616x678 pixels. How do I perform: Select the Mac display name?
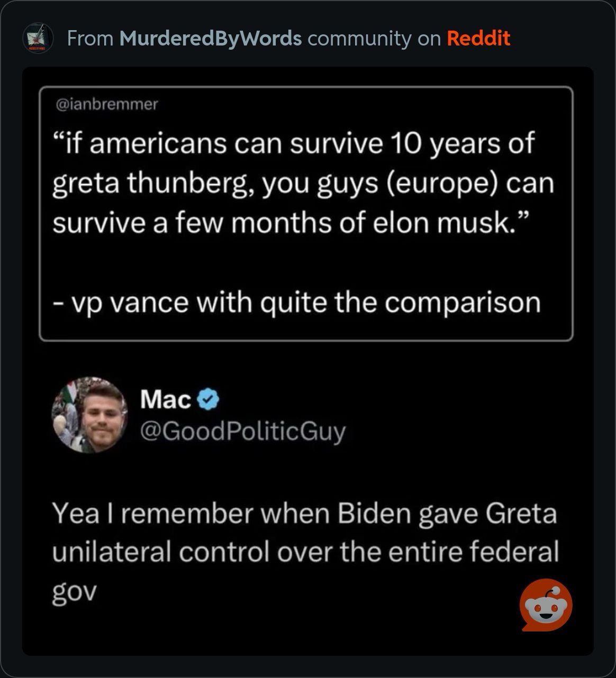[166, 399]
